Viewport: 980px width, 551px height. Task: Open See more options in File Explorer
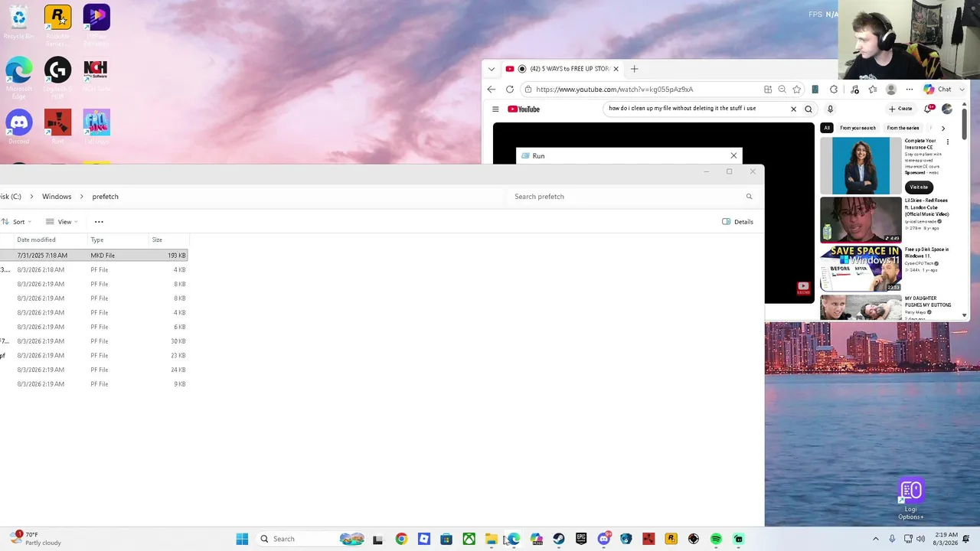point(99,222)
